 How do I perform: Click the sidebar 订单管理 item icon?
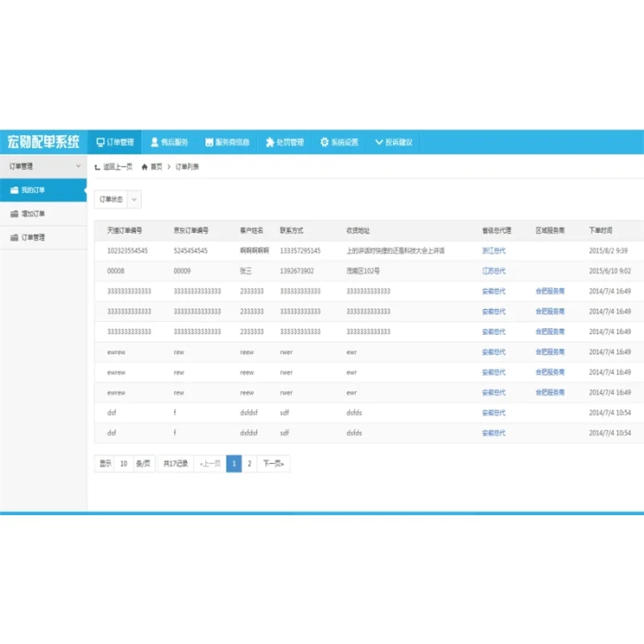tap(14, 237)
